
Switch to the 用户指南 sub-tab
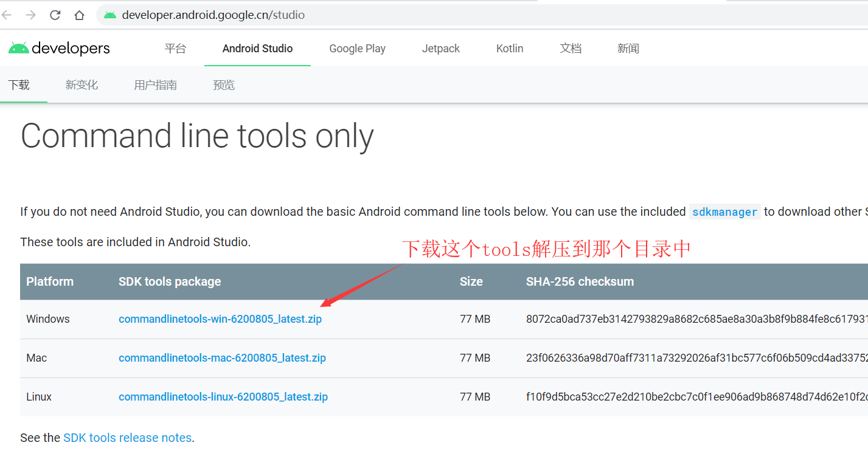coord(155,85)
